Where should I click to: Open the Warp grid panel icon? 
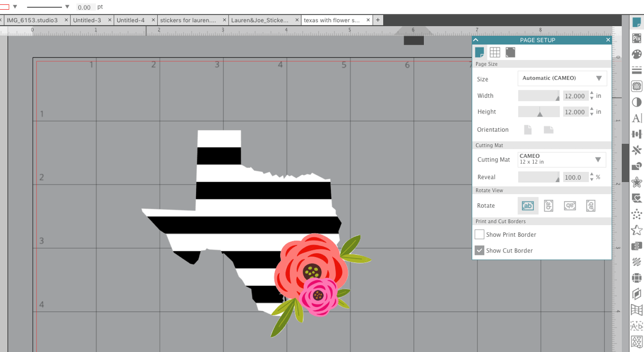click(x=636, y=310)
